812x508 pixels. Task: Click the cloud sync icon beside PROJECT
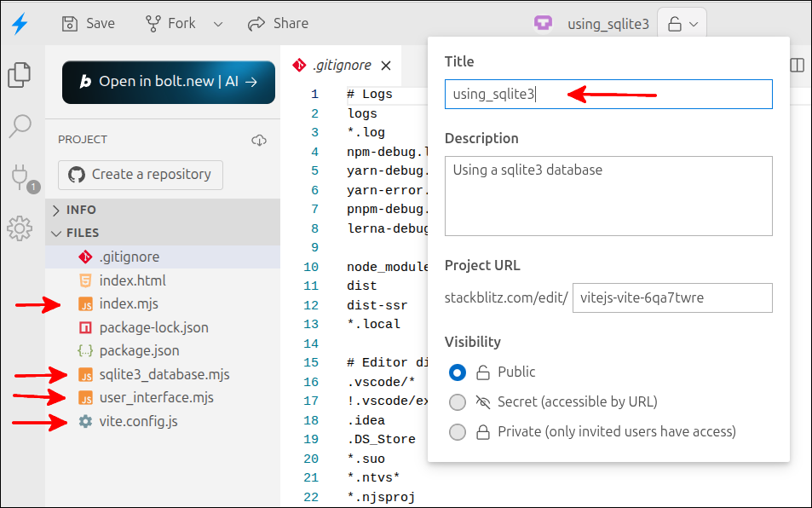[x=259, y=139]
